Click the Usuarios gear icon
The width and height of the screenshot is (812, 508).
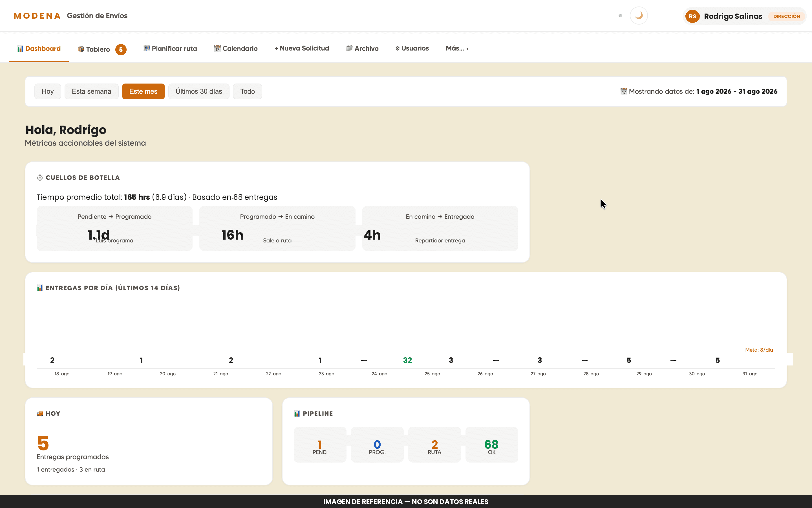[x=397, y=48]
